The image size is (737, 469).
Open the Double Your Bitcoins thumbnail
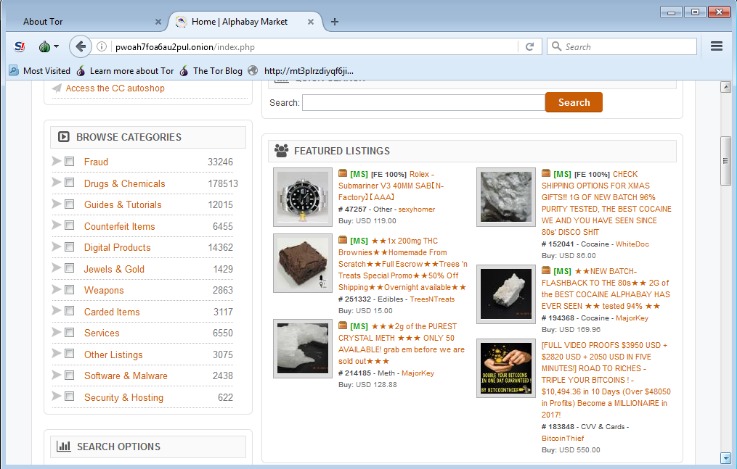pyautogui.click(x=506, y=368)
